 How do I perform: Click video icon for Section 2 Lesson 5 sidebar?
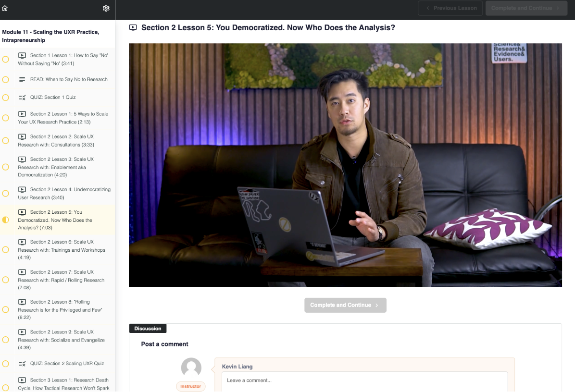(22, 212)
